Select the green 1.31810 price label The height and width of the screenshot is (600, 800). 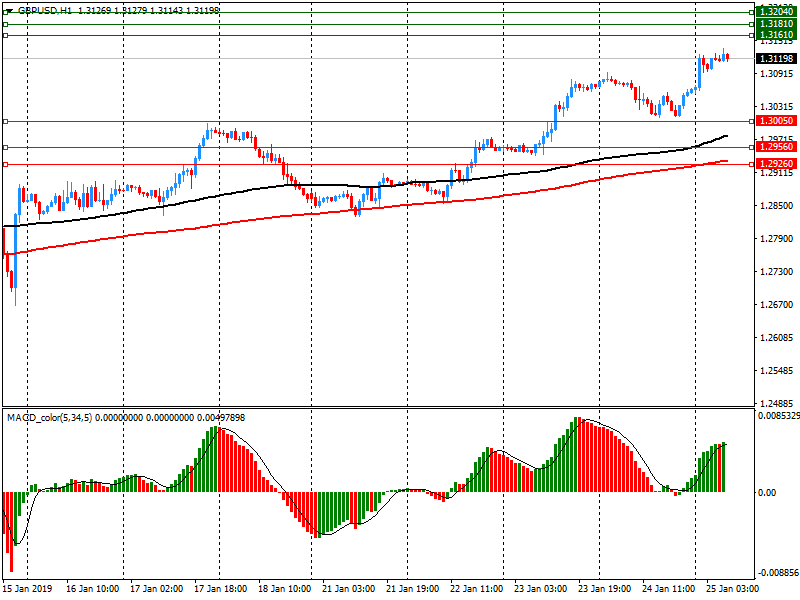(x=777, y=24)
